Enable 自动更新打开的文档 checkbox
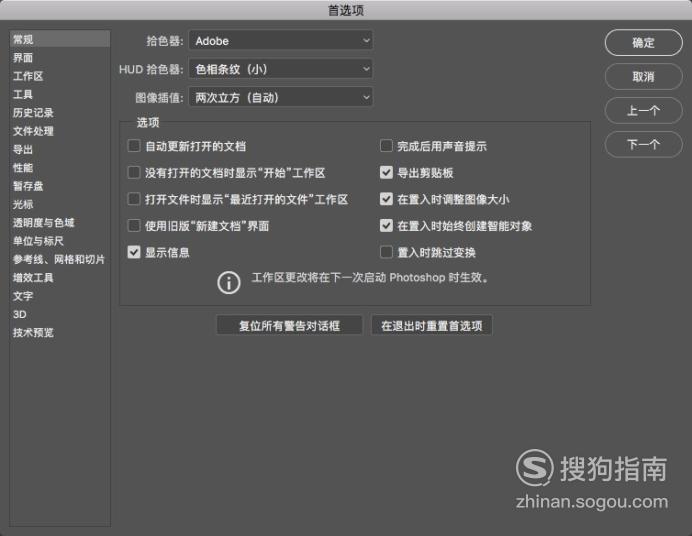Screen dimensions: 692x536 pyautogui.click(x=134, y=146)
